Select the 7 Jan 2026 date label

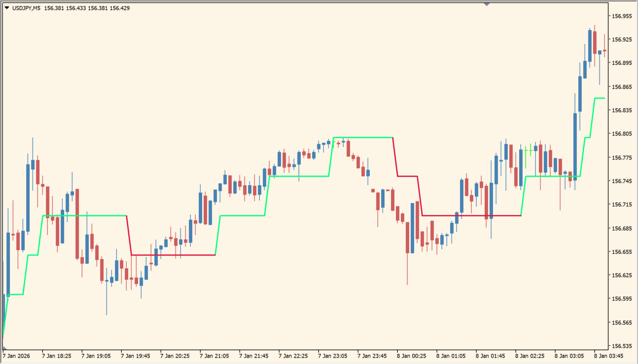(x=16, y=355)
